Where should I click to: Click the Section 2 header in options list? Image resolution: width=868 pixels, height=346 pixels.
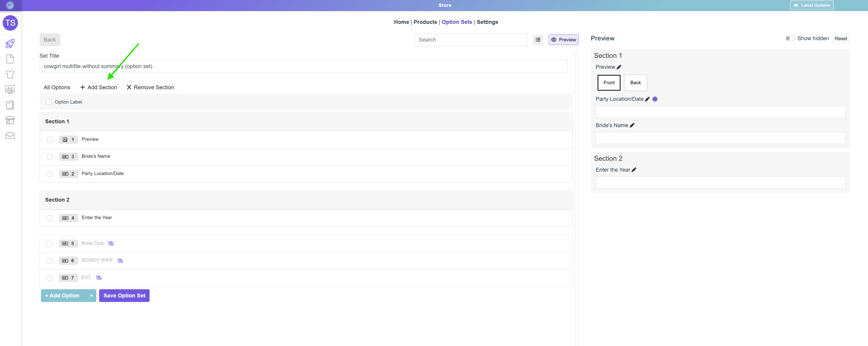57,200
